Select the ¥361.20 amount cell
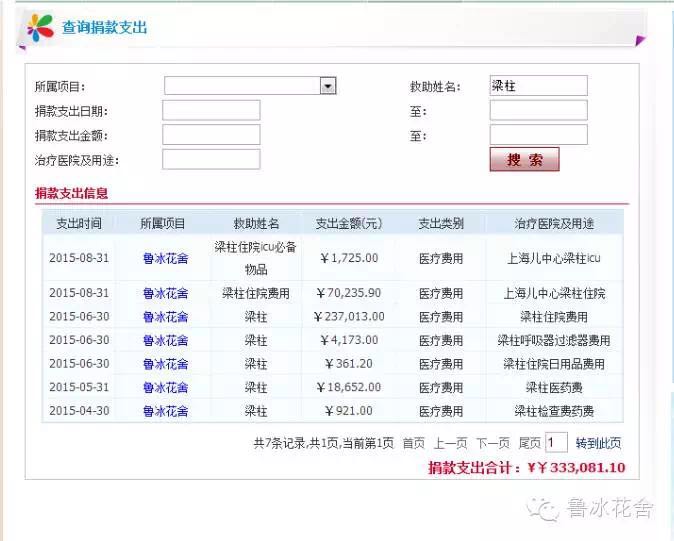Viewport: 674px width, 541px height. click(x=349, y=364)
